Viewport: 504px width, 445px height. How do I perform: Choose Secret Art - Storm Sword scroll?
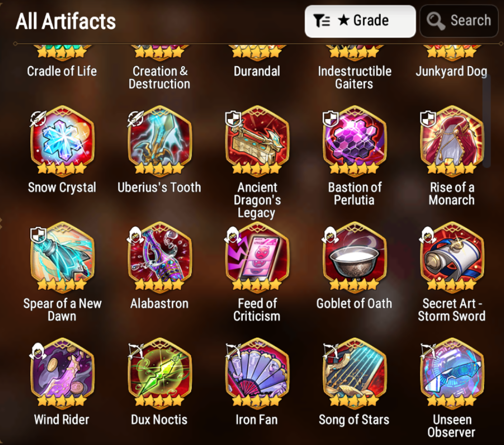pos(452,257)
